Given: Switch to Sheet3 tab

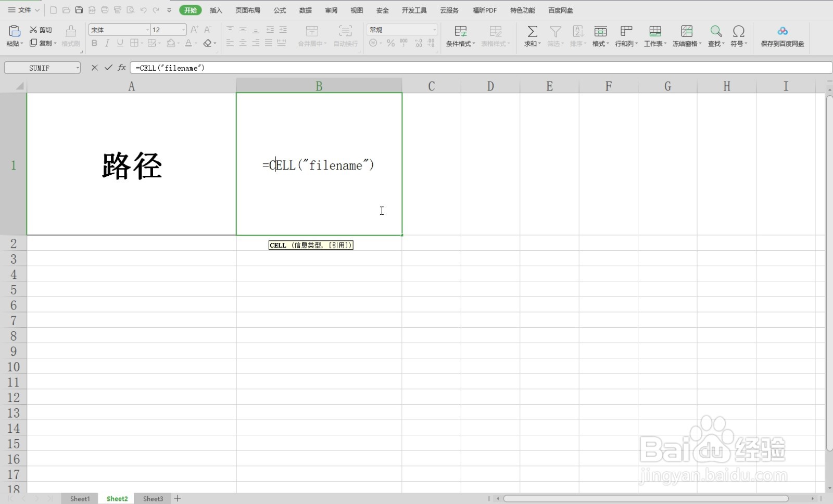Looking at the screenshot, I should (x=153, y=498).
